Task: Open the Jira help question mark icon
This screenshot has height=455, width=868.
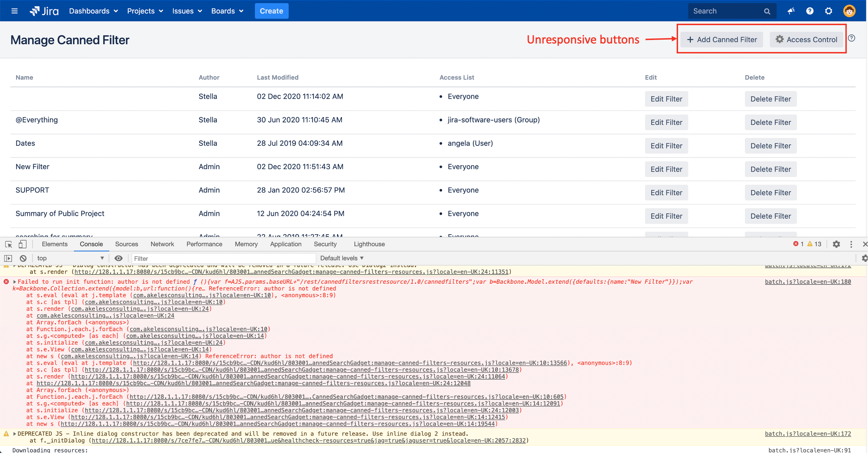Action: point(810,11)
